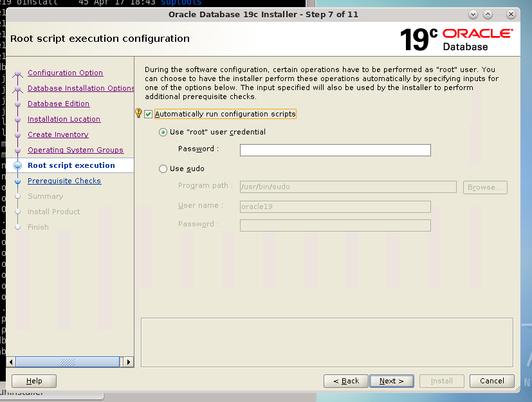Open the Help button
Screen dimensions: 532x402
tap(34, 381)
